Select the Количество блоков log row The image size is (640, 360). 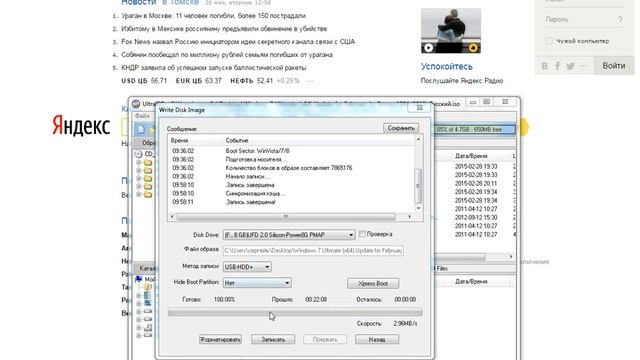pos(292,168)
